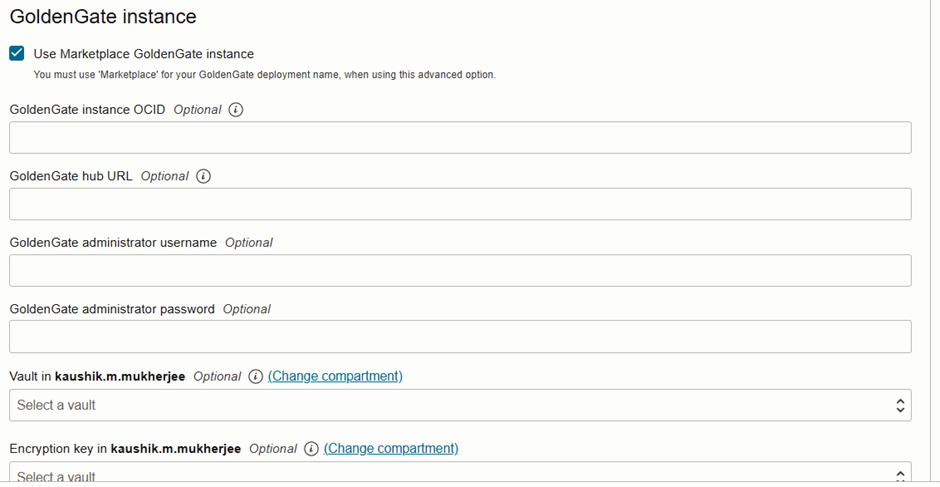
Task: Click the GoldenGate instance section heading
Action: click(103, 16)
